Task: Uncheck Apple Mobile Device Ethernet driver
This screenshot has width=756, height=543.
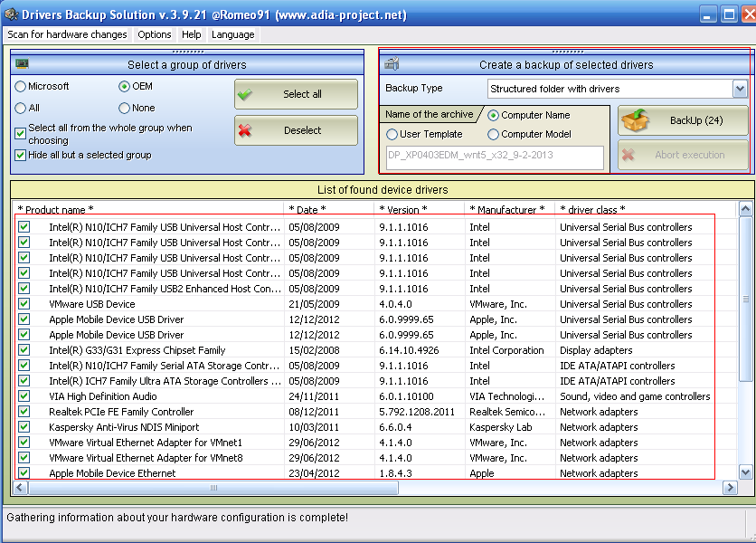Action: 24,473
